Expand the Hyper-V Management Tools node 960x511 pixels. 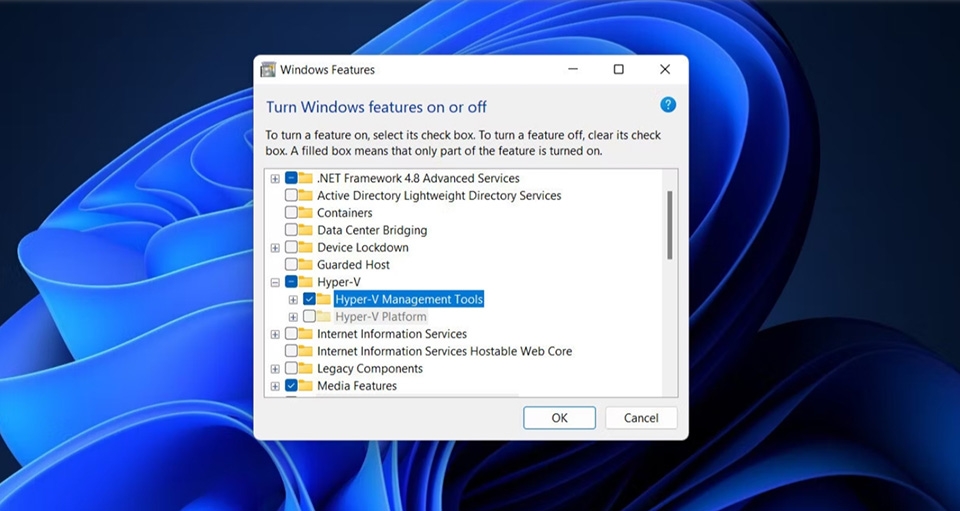pos(293,300)
